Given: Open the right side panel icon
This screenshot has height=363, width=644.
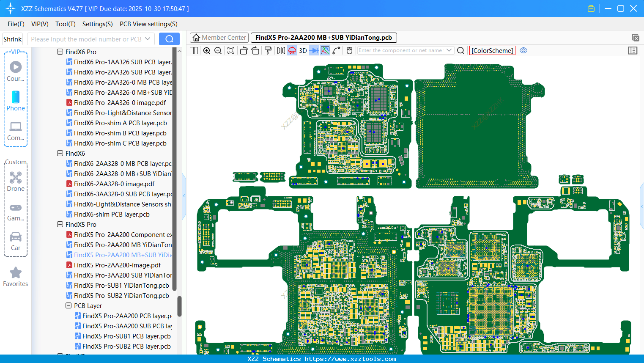Looking at the screenshot, I should tap(633, 50).
